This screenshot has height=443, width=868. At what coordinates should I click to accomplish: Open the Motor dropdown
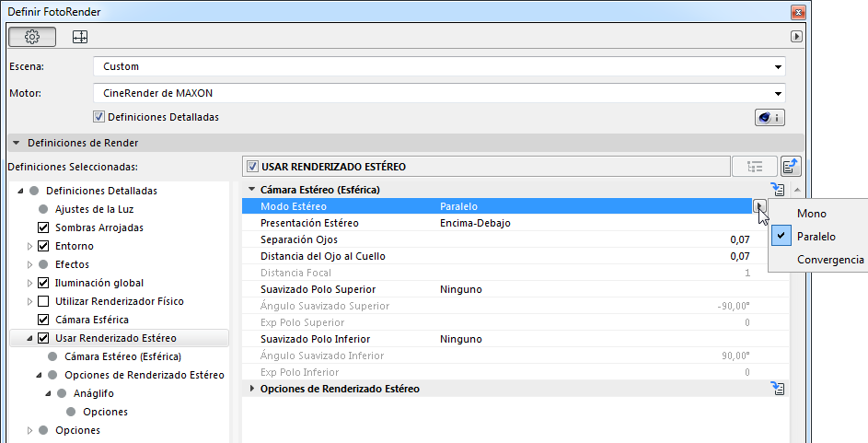click(x=439, y=93)
